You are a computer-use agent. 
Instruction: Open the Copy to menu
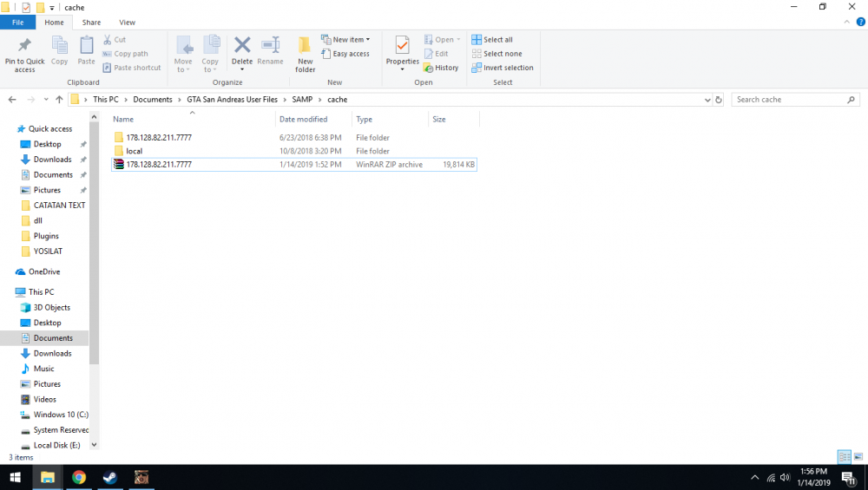click(210, 54)
